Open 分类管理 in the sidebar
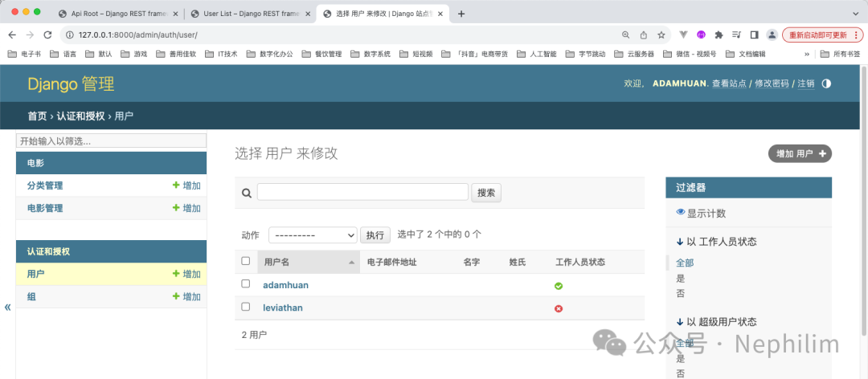868x379 pixels. 45,185
